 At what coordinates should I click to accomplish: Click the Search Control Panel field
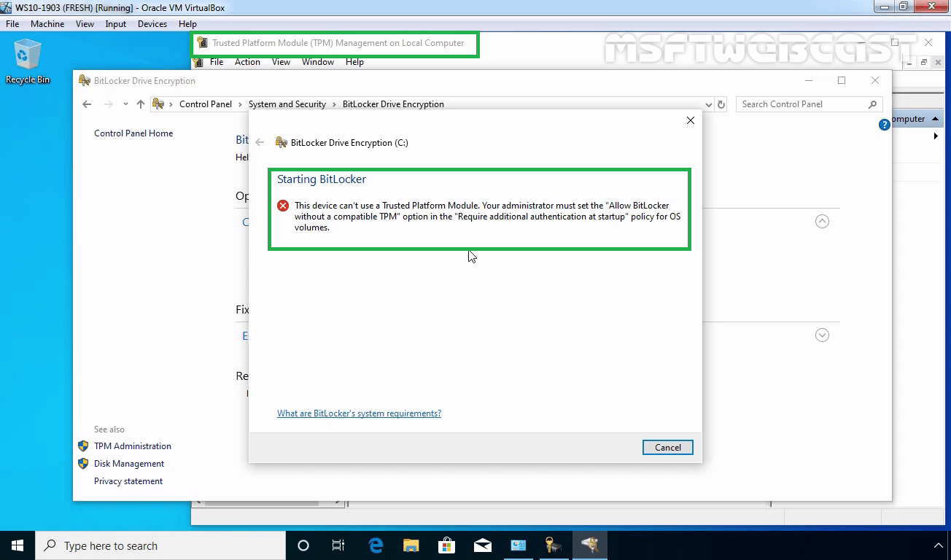[809, 104]
